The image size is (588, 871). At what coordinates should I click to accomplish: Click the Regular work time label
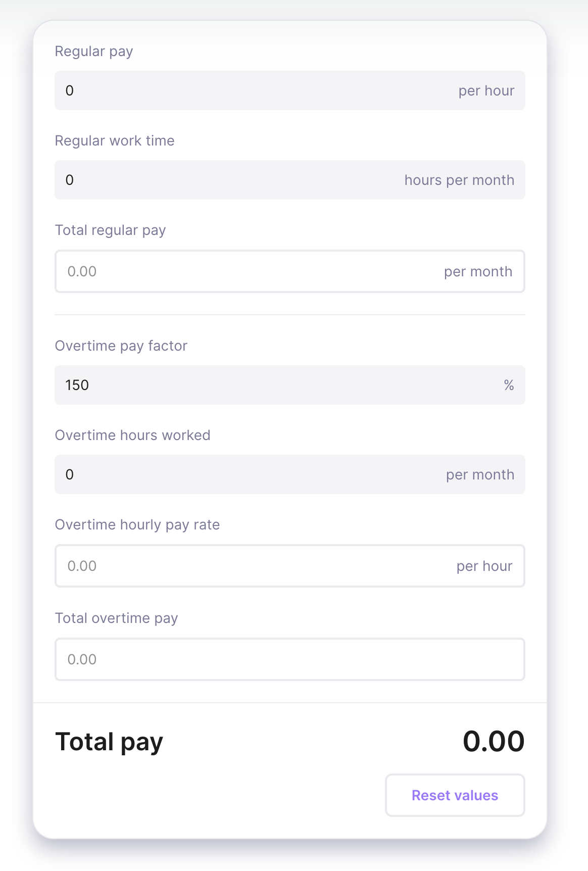115,140
